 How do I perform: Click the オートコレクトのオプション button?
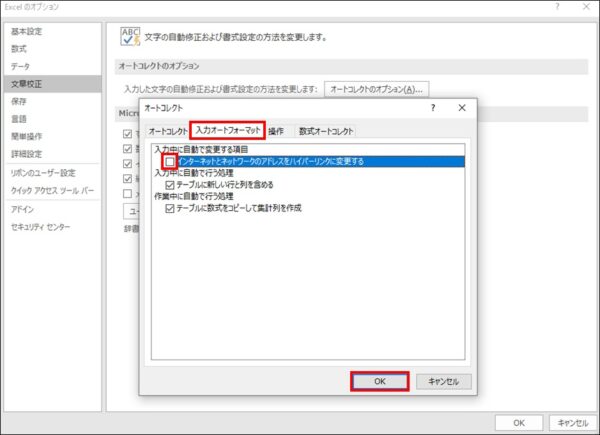point(376,89)
